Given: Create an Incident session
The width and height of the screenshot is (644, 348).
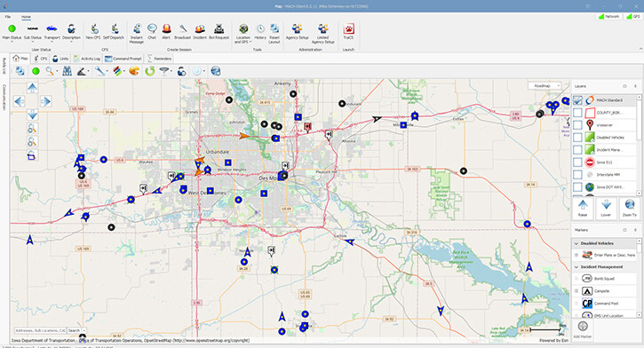Looking at the screenshot, I should coord(200,32).
